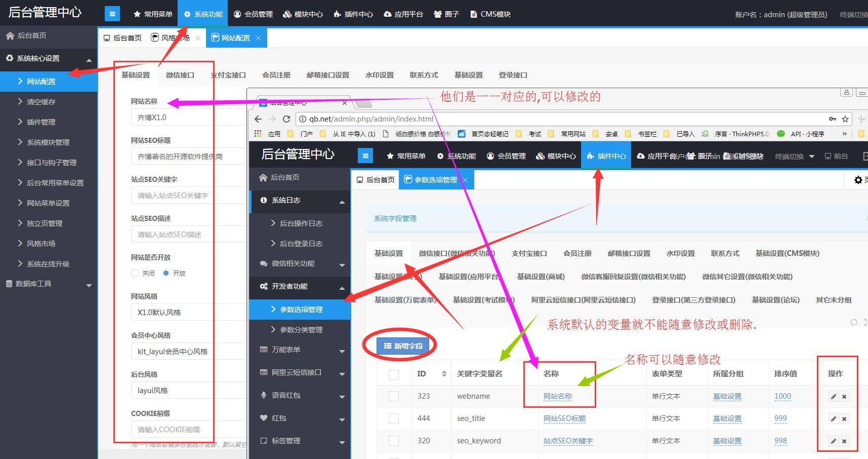The height and width of the screenshot is (459, 868).
Task: Click the browser back arrow
Action: click(258, 119)
